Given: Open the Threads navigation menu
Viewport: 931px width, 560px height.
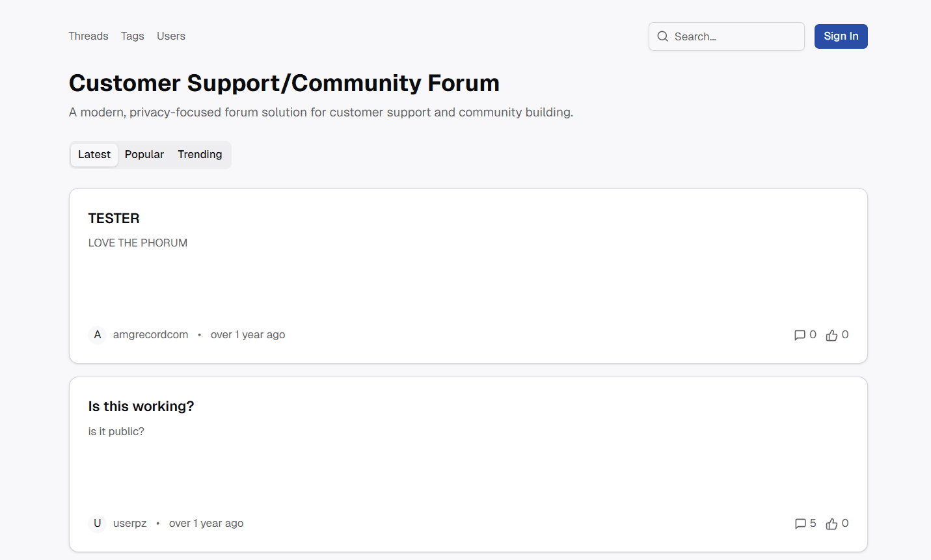Looking at the screenshot, I should tap(88, 36).
